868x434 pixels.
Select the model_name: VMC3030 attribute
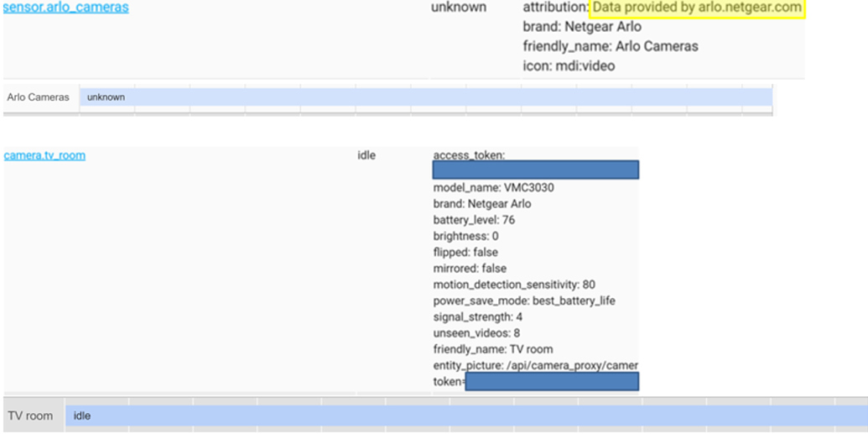click(x=493, y=188)
